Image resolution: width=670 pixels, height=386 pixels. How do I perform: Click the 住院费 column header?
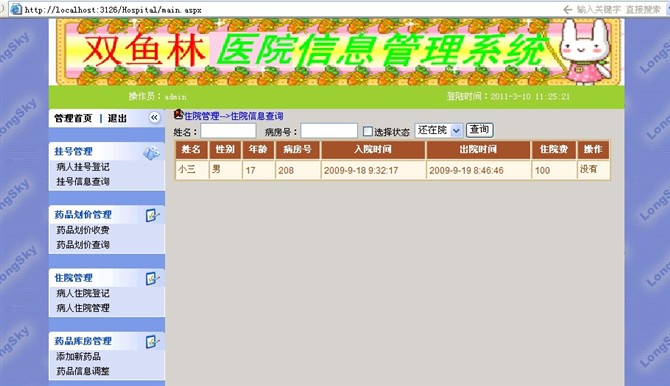click(554, 150)
